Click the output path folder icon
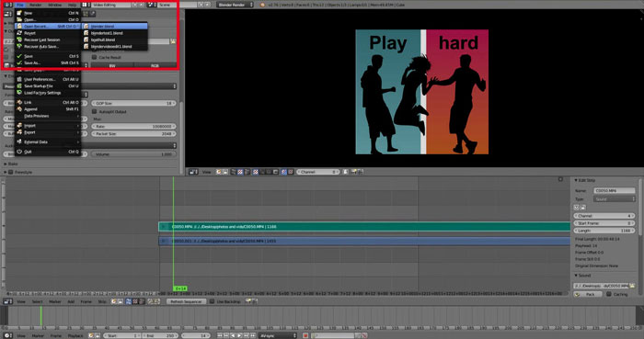The height and width of the screenshot is (339, 644). (x=173, y=41)
